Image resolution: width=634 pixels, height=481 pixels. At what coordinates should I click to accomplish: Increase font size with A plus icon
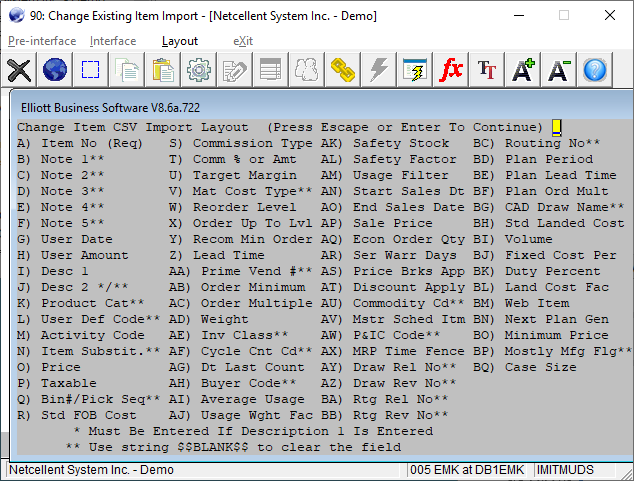coord(522,70)
